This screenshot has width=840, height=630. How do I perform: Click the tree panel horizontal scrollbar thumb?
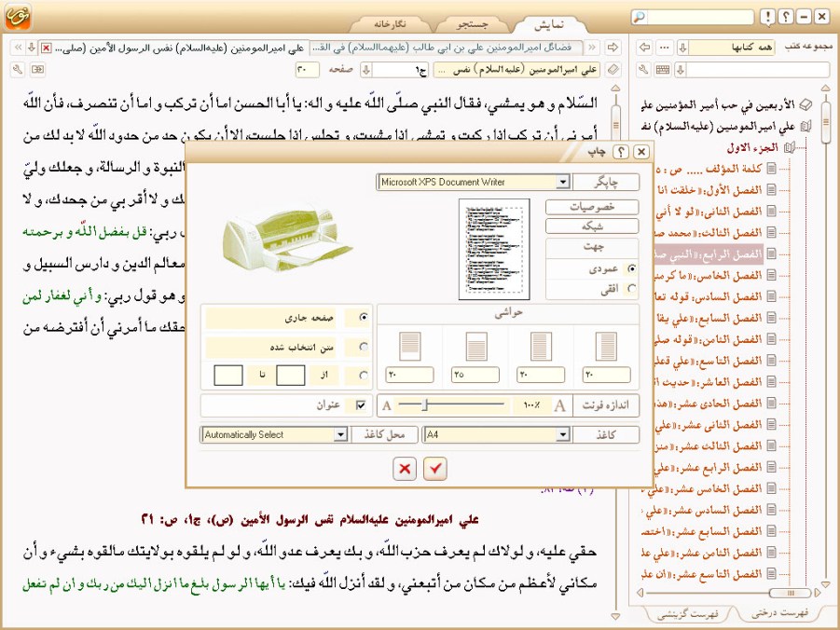[791, 593]
